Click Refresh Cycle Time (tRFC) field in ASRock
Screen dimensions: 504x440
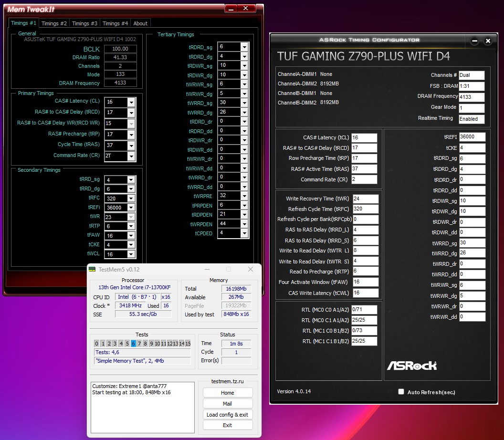click(366, 209)
